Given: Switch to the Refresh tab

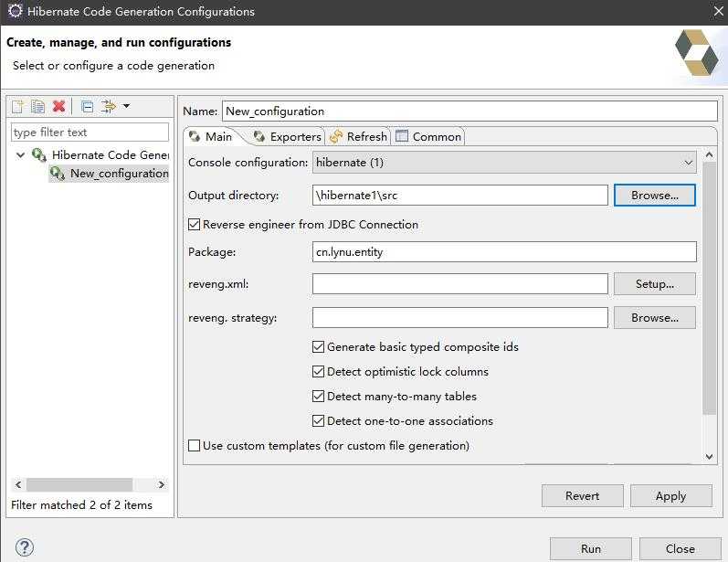Looking at the screenshot, I should 358,136.
